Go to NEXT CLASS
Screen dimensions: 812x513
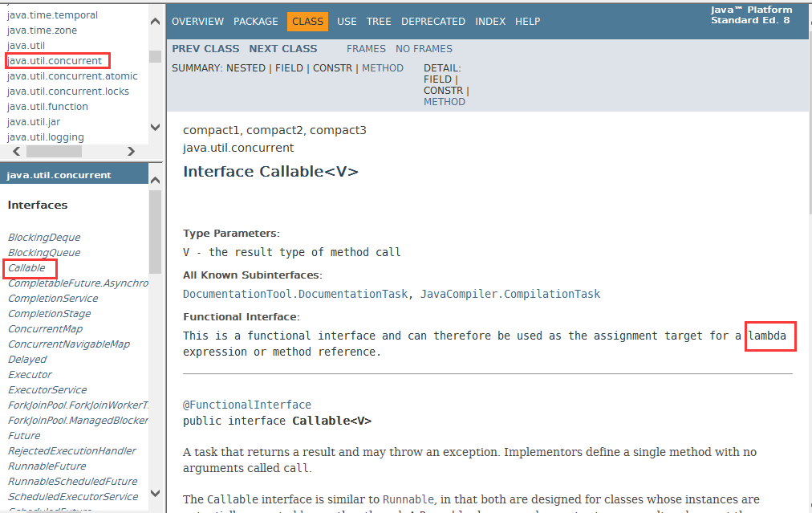(x=283, y=49)
